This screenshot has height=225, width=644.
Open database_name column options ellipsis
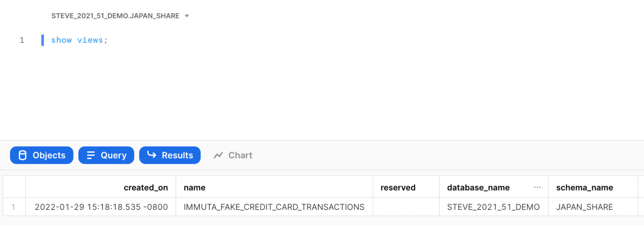pyautogui.click(x=537, y=187)
